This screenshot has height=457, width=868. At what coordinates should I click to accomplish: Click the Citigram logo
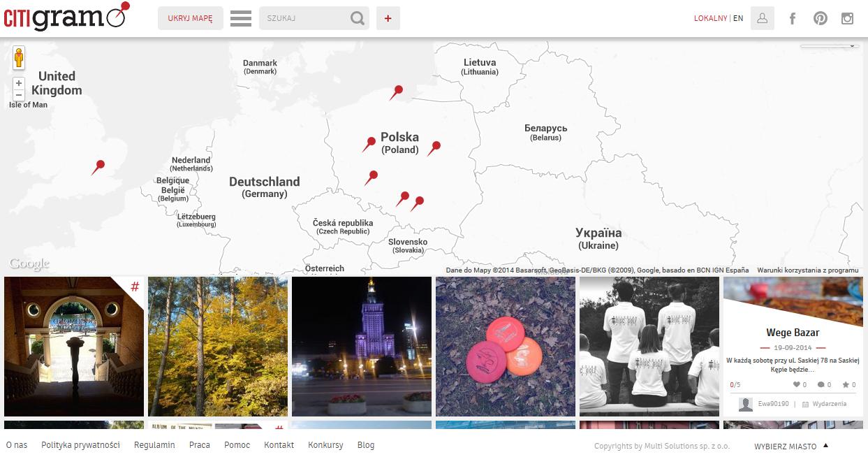pyautogui.click(x=67, y=17)
